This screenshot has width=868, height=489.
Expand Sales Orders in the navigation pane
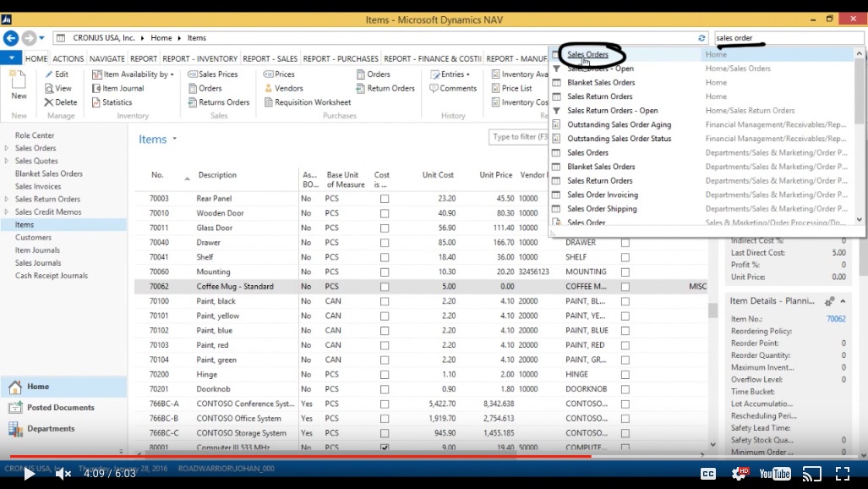(x=7, y=148)
